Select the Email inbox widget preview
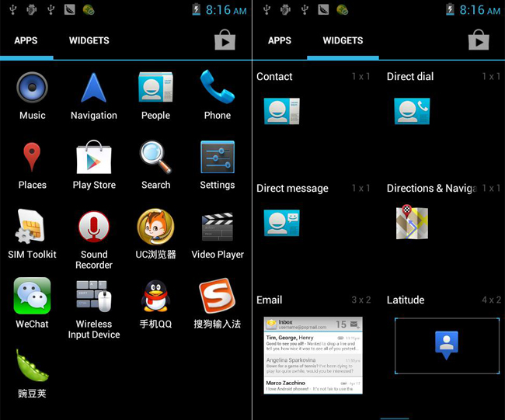The height and width of the screenshot is (420, 505). click(x=313, y=356)
